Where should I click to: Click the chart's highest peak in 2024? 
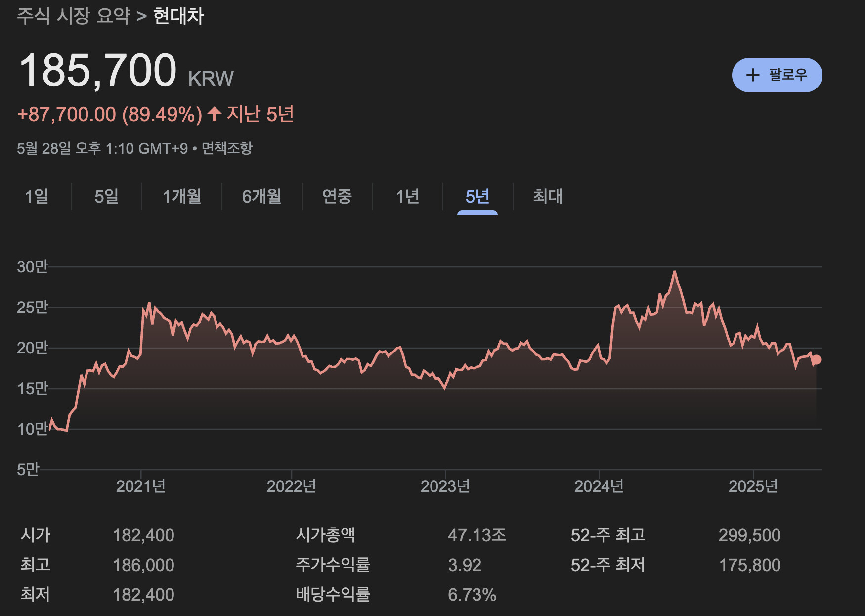tap(674, 272)
